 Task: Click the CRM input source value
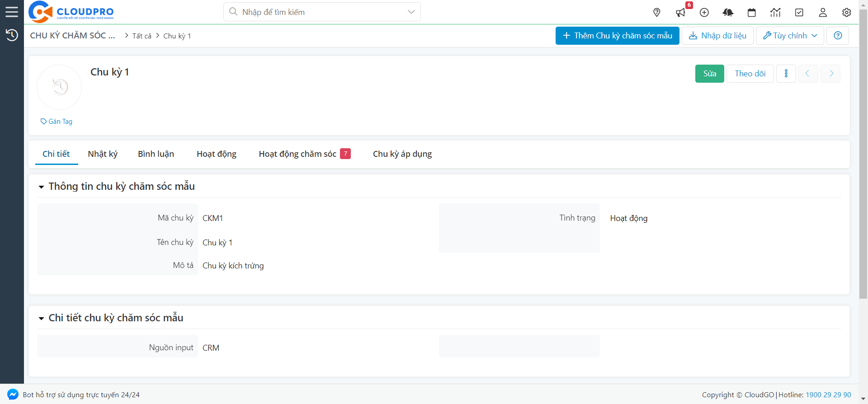211,348
